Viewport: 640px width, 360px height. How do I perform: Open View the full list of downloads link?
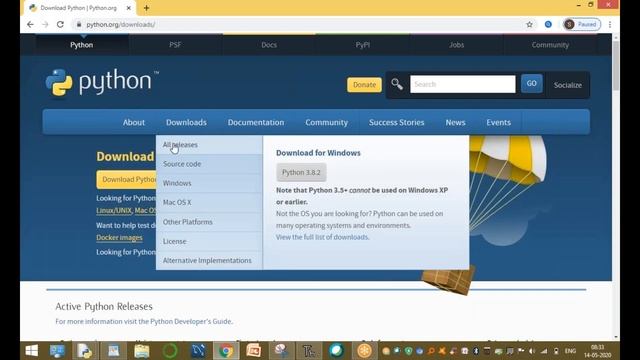click(322, 237)
